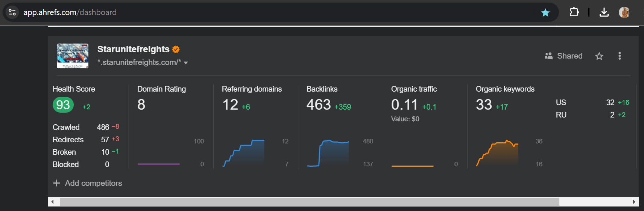
Task: Open the Starunitefreights project thumbnail
Action: coord(73,56)
